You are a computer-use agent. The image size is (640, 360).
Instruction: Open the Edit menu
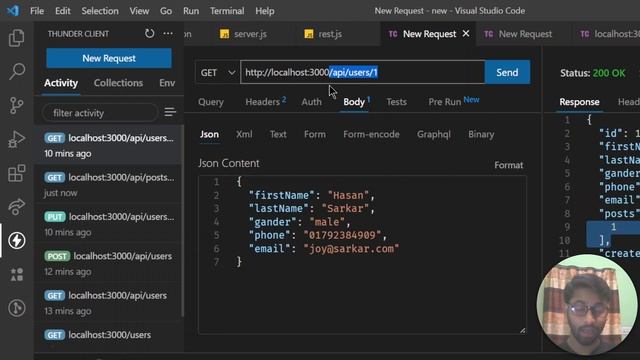62,11
